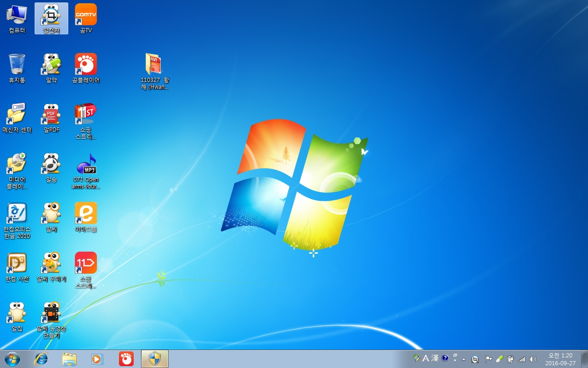Toggle the Korean/English 'A' input mode indicator

(x=425, y=358)
